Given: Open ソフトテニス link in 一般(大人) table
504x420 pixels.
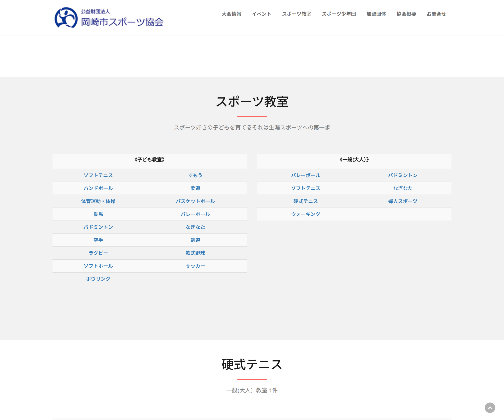Looking at the screenshot, I should click(306, 188).
